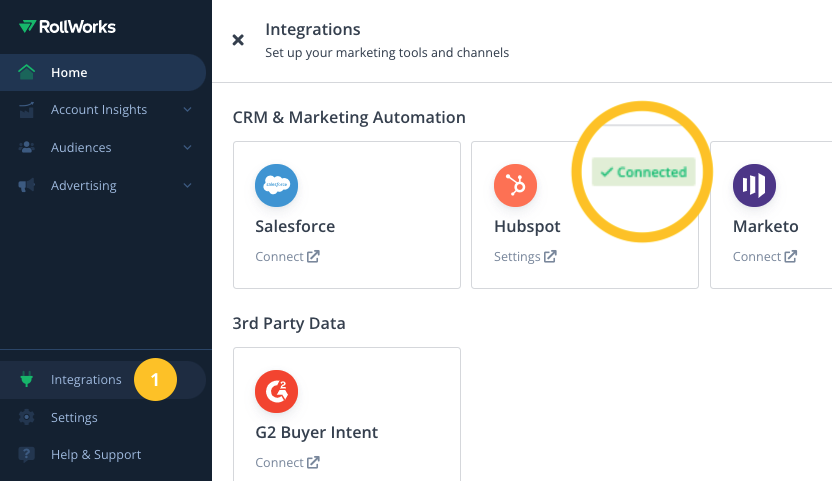Select the Hubspot card title

(x=527, y=227)
